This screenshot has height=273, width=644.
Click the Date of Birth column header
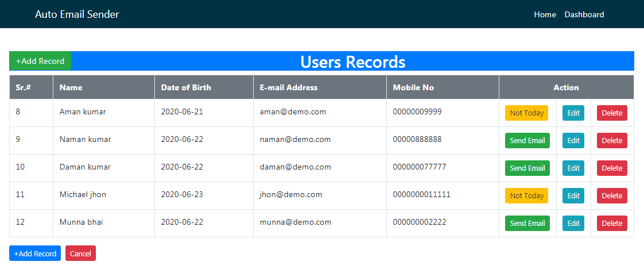point(204,87)
